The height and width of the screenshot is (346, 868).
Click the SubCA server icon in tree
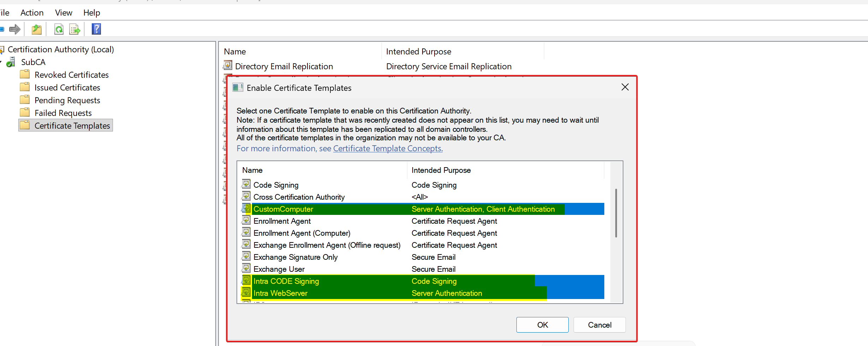[11, 62]
